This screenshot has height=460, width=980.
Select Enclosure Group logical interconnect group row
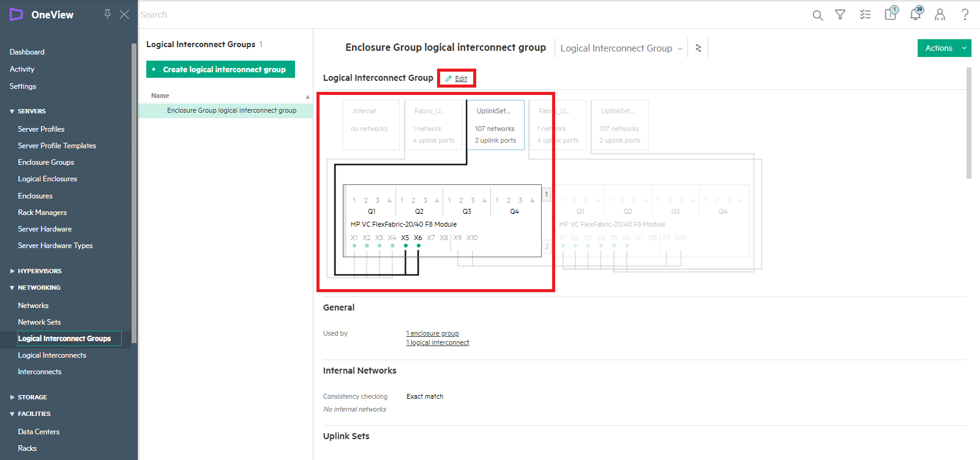coord(226,111)
